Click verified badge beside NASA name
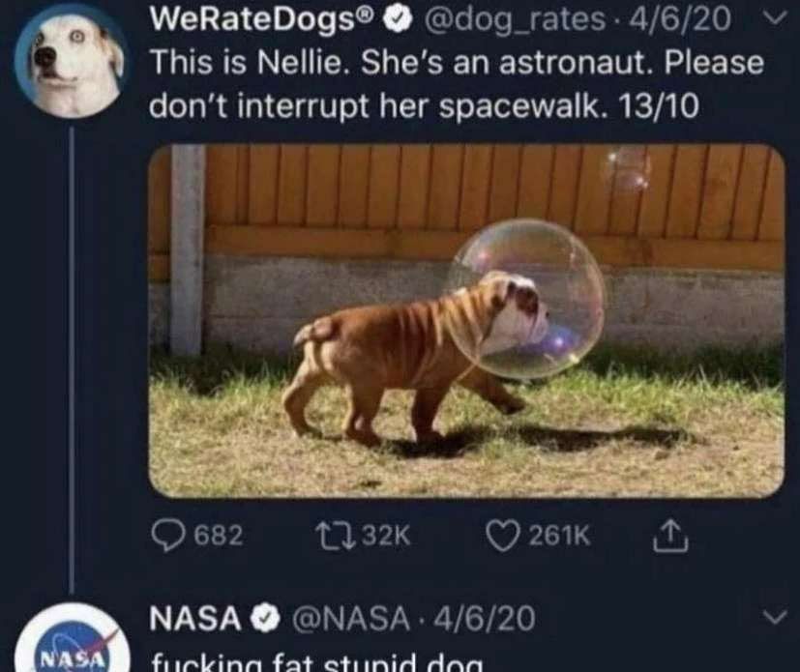Image resolution: width=800 pixels, height=672 pixels. click(265, 618)
